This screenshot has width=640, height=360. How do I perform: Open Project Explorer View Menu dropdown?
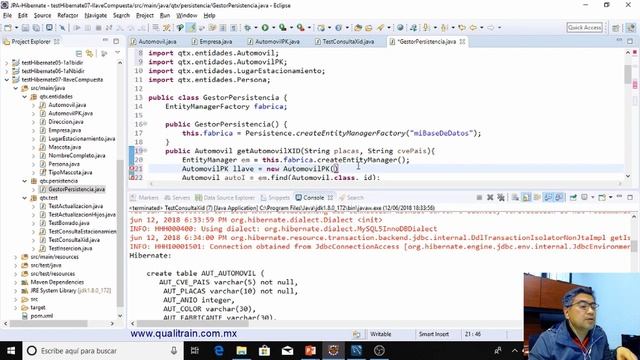118,53
